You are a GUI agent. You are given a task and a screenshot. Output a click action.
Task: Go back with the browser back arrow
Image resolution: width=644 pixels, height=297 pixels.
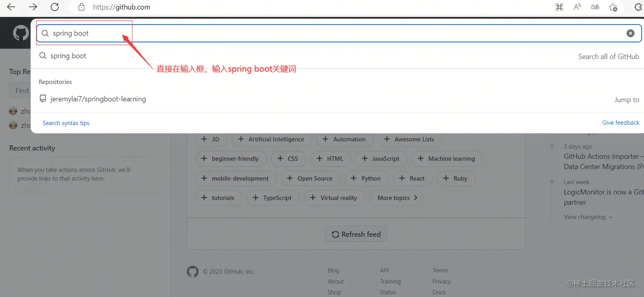click(x=11, y=7)
